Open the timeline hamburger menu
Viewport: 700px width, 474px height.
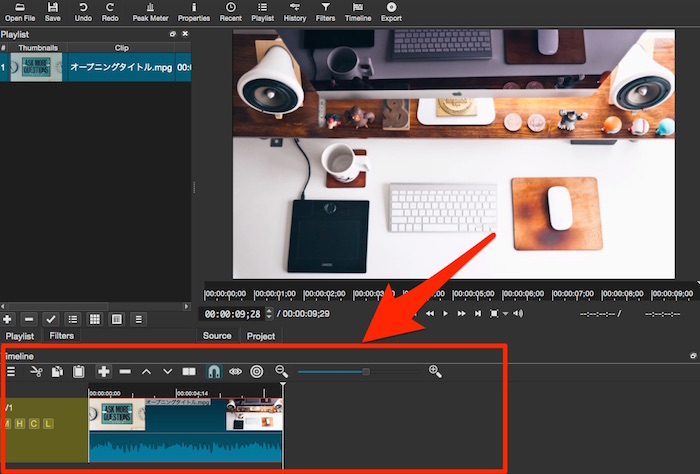coord(11,371)
